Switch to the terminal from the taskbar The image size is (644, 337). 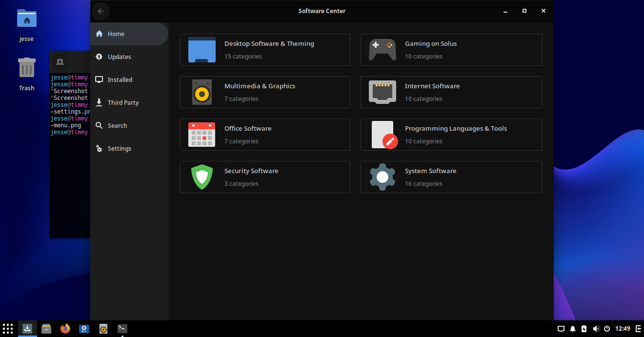click(x=122, y=329)
